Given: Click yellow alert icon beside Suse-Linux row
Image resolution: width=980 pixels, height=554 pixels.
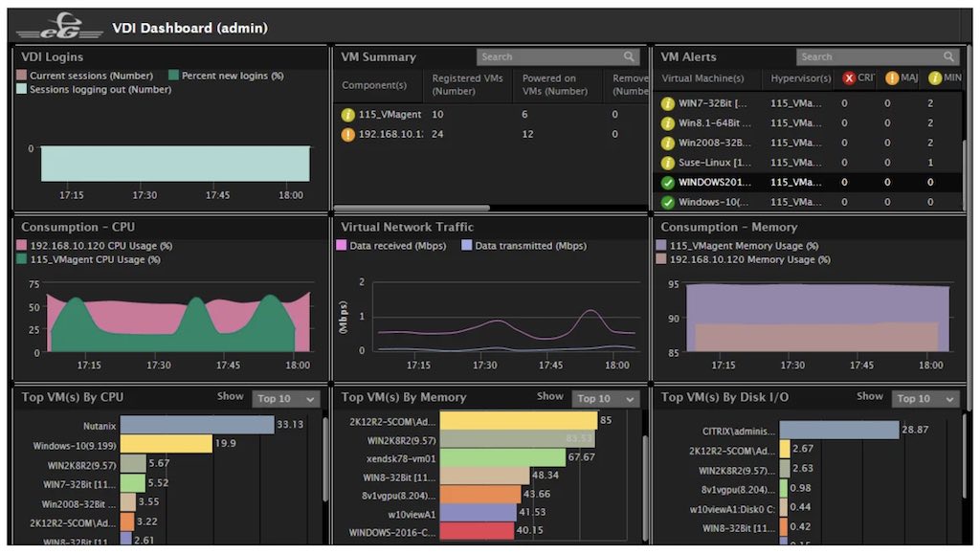Looking at the screenshot, I should coord(668,163).
